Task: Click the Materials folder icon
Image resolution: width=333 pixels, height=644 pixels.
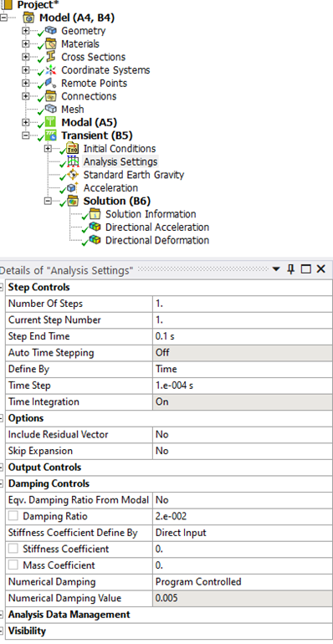Action: 51,43
